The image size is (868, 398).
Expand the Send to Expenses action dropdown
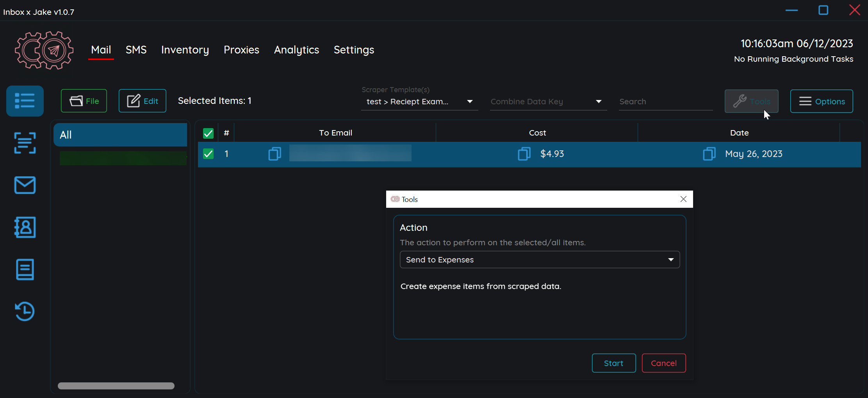coord(671,259)
